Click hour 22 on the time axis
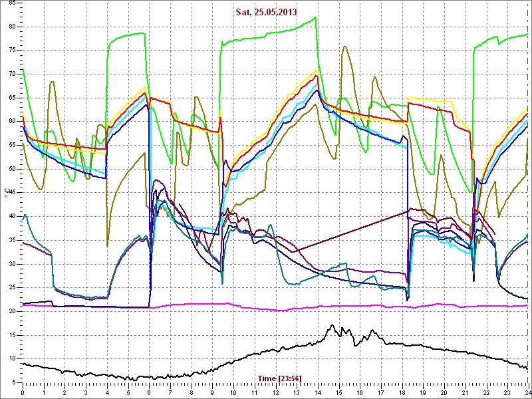The width and height of the screenshot is (532, 399). click(485, 392)
